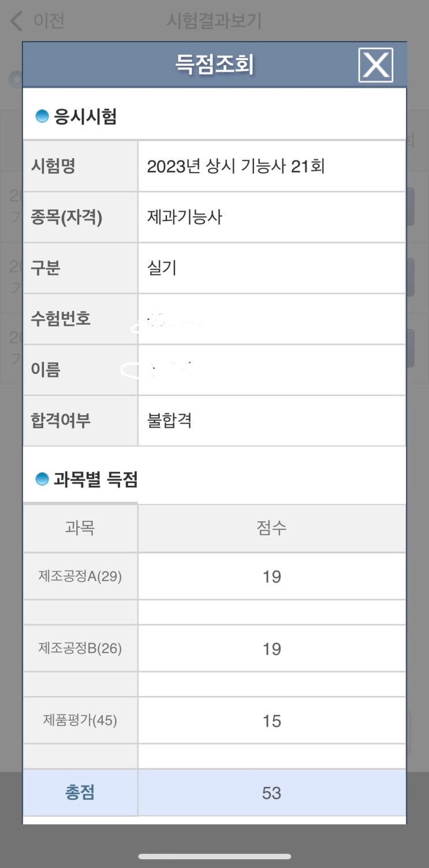Tap the score 15 for 제품평가
The image size is (429, 868).
(x=271, y=721)
